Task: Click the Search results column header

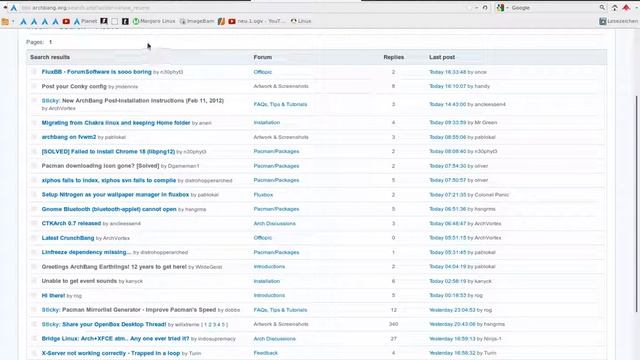Action: [x=50, y=57]
